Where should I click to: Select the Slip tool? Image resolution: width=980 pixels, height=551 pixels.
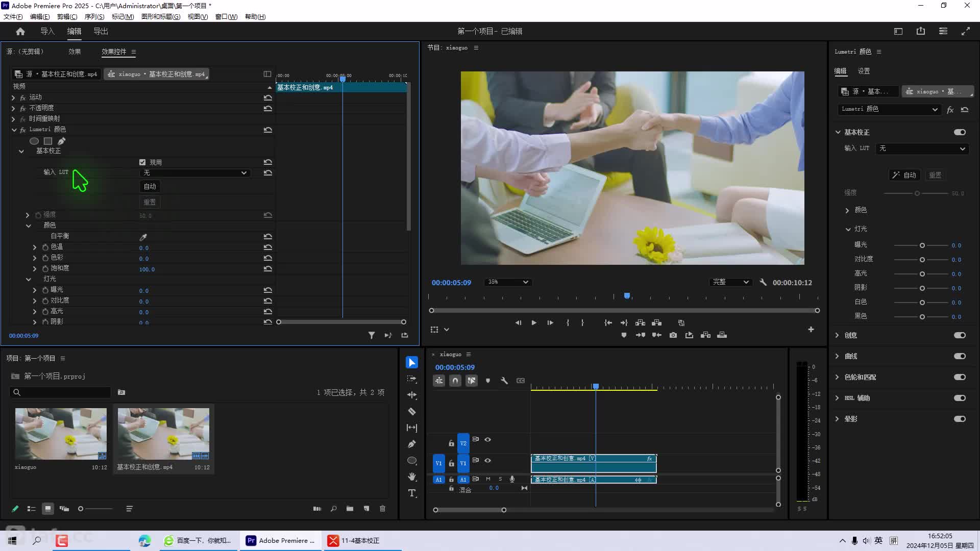click(x=412, y=428)
